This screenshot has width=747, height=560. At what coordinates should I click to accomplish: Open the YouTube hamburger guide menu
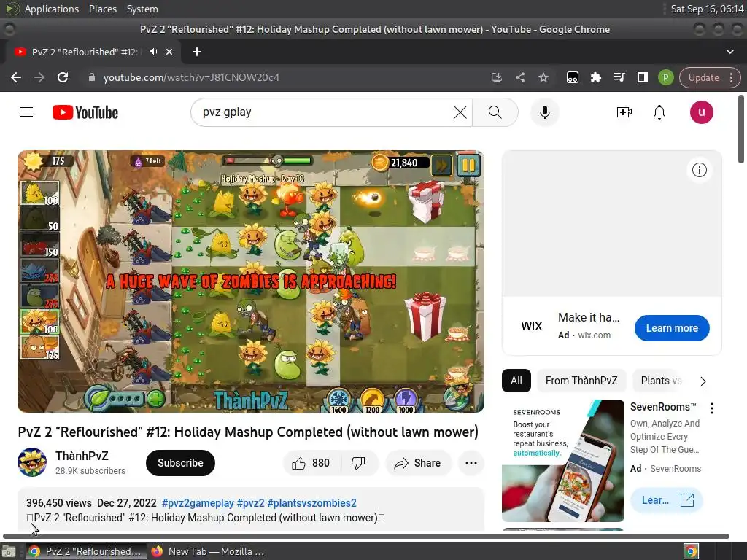(x=26, y=112)
